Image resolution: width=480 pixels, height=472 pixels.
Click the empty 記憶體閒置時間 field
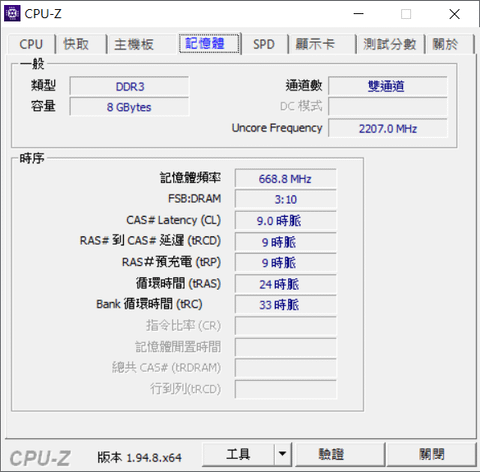pyautogui.click(x=285, y=347)
